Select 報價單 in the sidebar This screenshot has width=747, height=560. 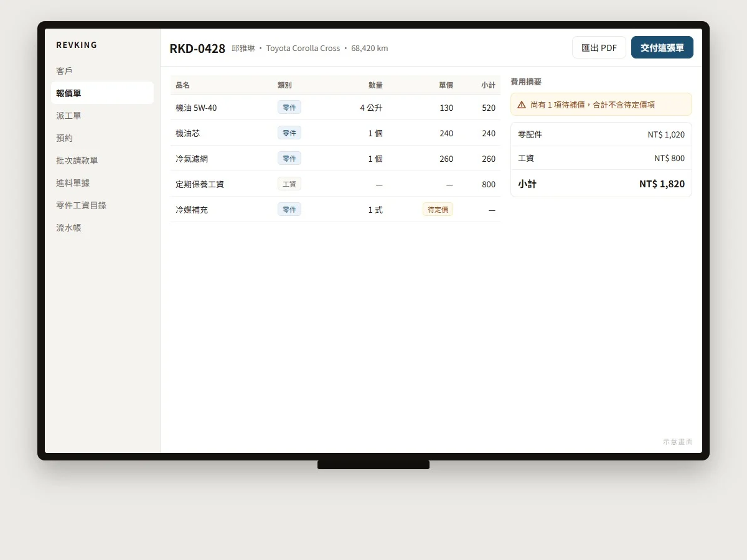pyautogui.click(x=102, y=93)
